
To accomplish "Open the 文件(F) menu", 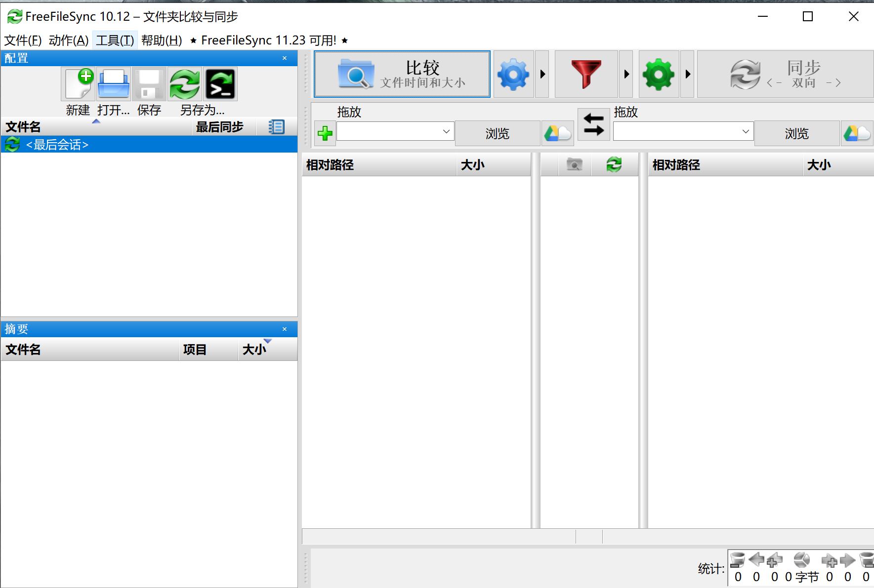I will click(23, 40).
